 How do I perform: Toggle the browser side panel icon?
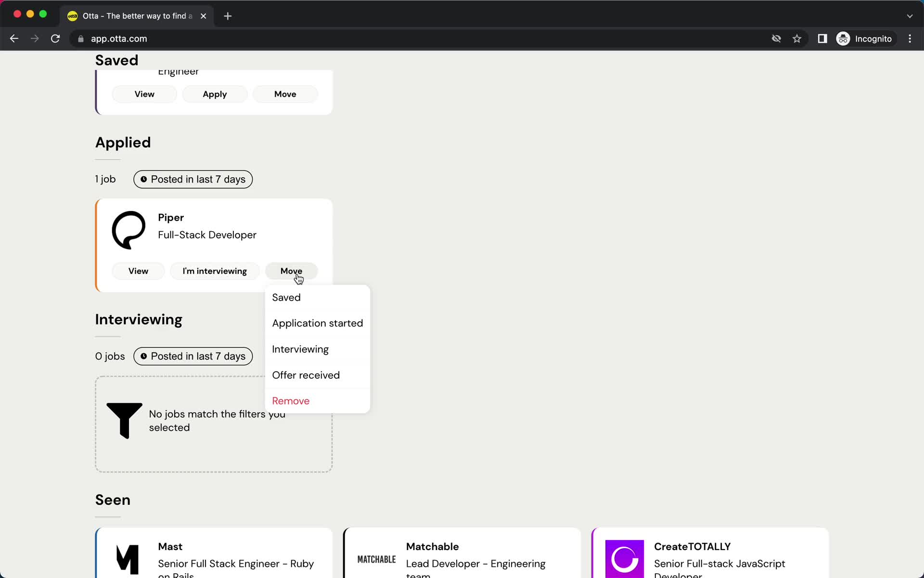click(x=822, y=39)
